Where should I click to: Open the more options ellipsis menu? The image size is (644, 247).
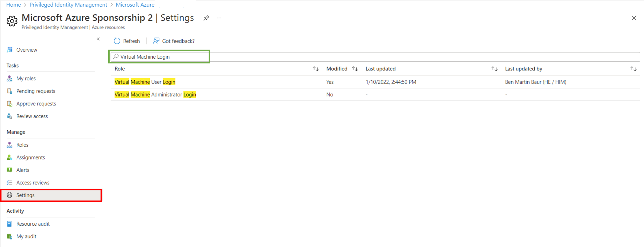point(219,18)
